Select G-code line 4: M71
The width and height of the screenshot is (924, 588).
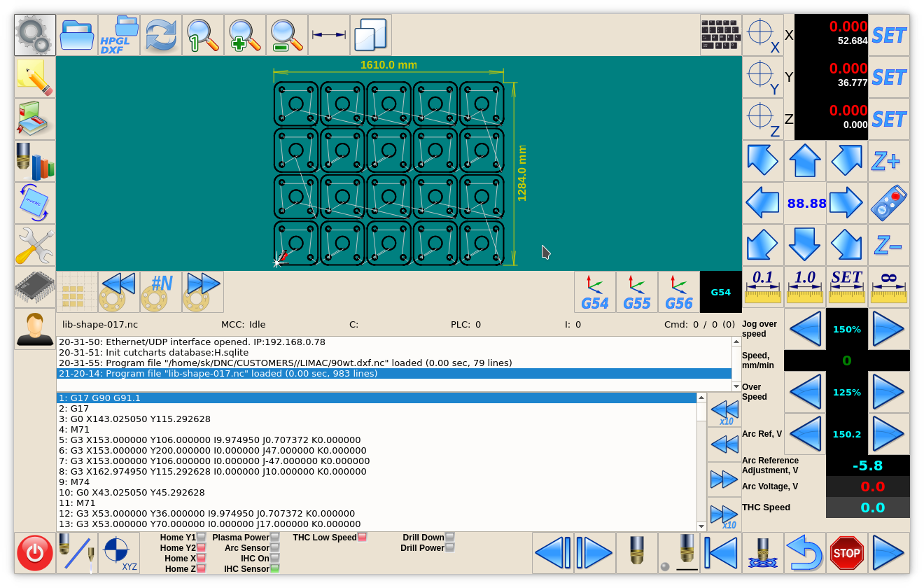coord(210,429)
